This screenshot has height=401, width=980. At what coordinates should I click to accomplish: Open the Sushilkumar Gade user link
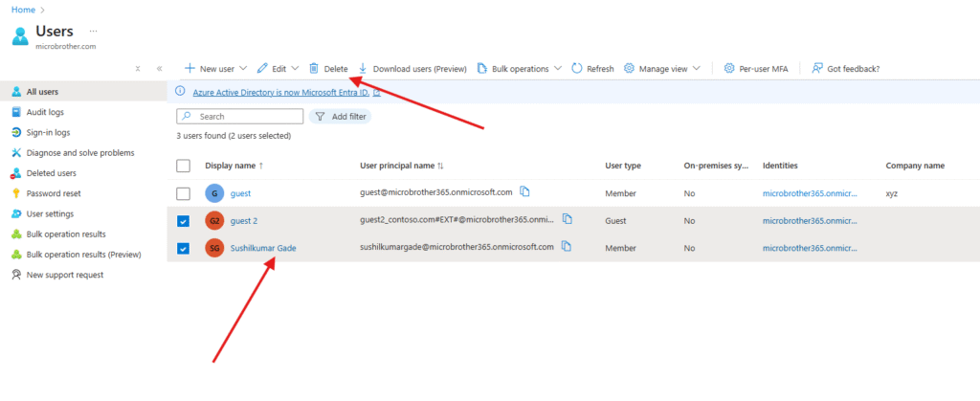[263, 248]
